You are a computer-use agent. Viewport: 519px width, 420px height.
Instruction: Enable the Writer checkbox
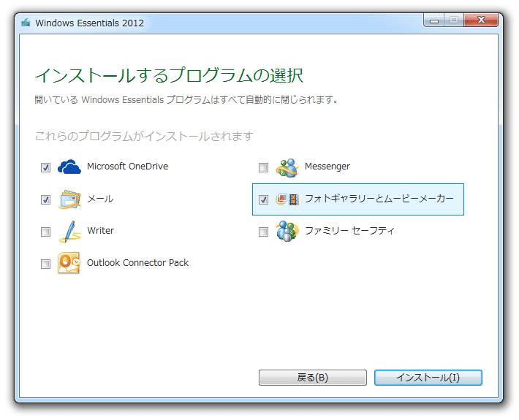[x=45, y=232]
